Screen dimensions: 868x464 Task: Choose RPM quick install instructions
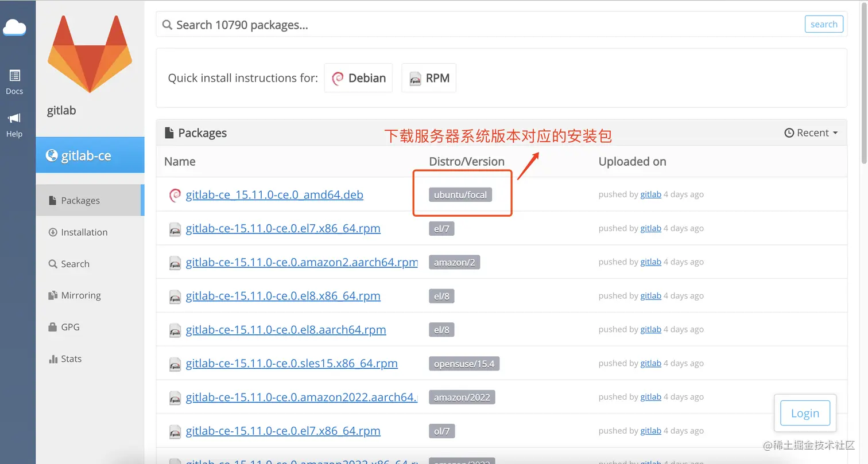(429, 78)
